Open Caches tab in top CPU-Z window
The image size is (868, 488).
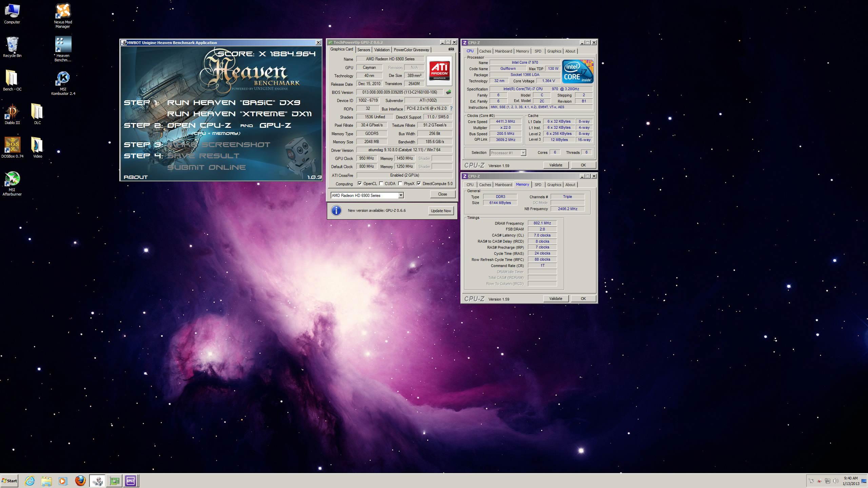pyautogui.click(x=485, y=51)
